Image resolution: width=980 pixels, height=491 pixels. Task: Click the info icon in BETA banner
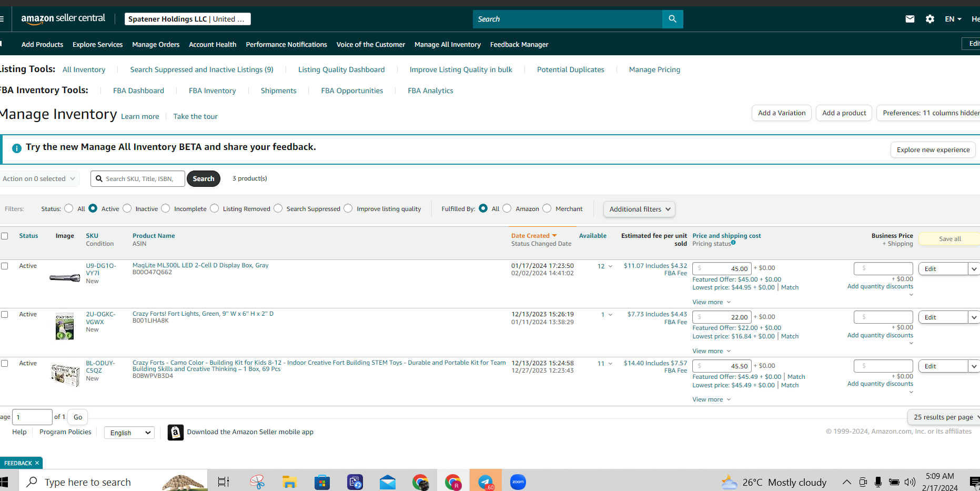click(x=17, y=148)
